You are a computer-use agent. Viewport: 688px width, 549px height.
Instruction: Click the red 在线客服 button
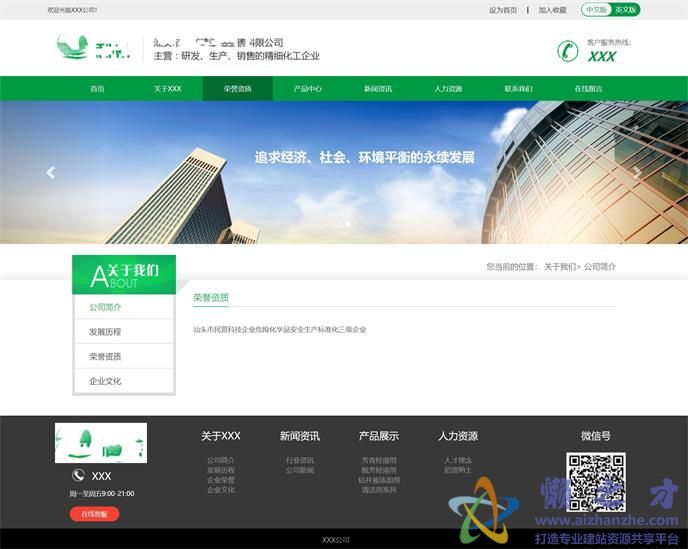(94, 514)
